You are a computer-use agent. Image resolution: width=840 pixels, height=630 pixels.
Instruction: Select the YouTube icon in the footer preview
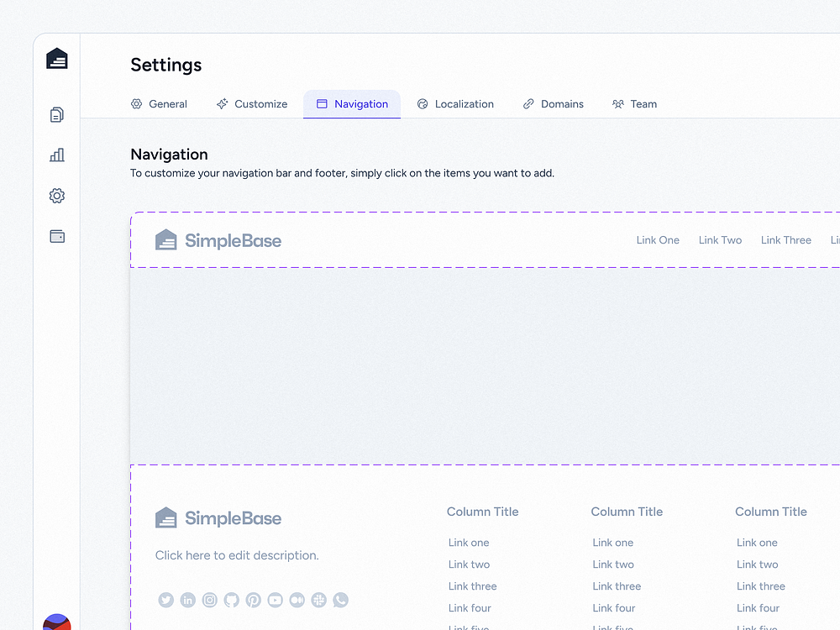[275, 600]
